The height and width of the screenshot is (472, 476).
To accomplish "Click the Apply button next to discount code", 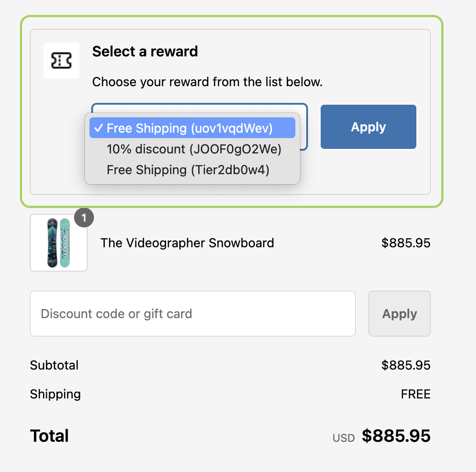I will coord(399,314).
